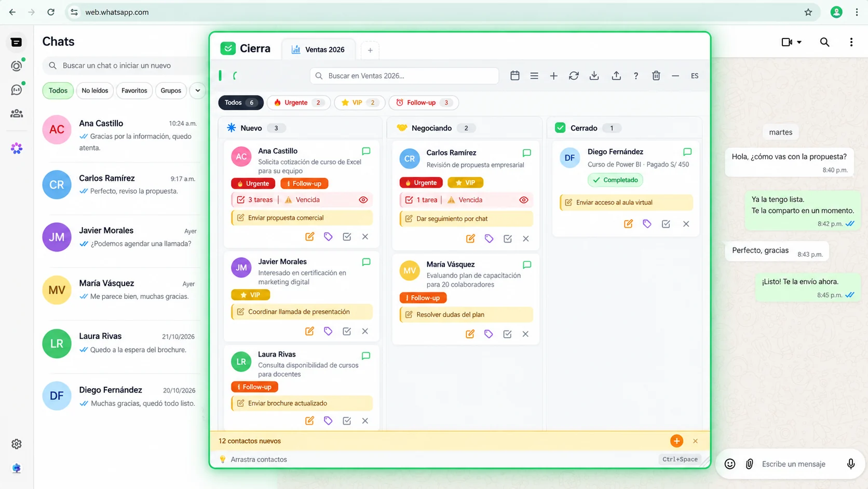
Task: Open WhatsApp Status icon in left sidebar
Action: coord(17,66)
